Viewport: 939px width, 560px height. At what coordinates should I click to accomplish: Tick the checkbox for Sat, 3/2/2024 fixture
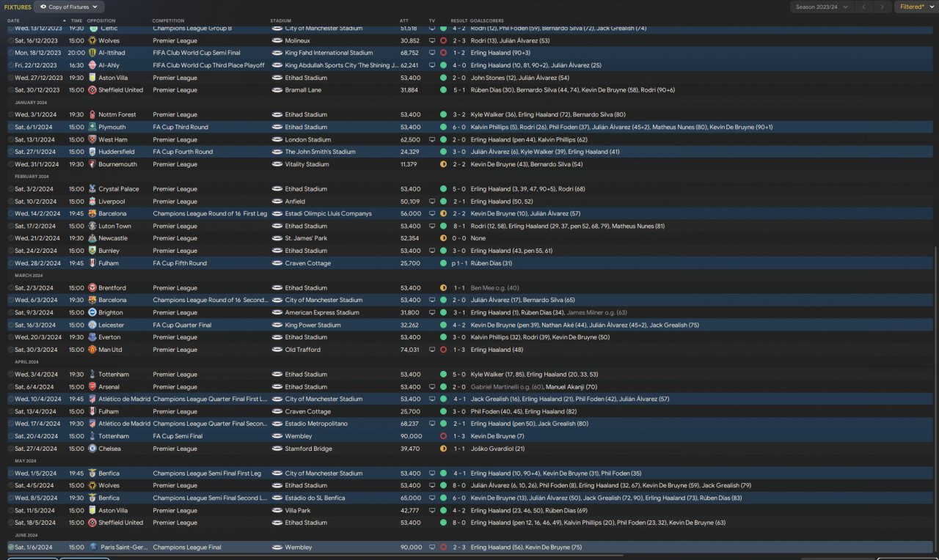pos(11,189)
